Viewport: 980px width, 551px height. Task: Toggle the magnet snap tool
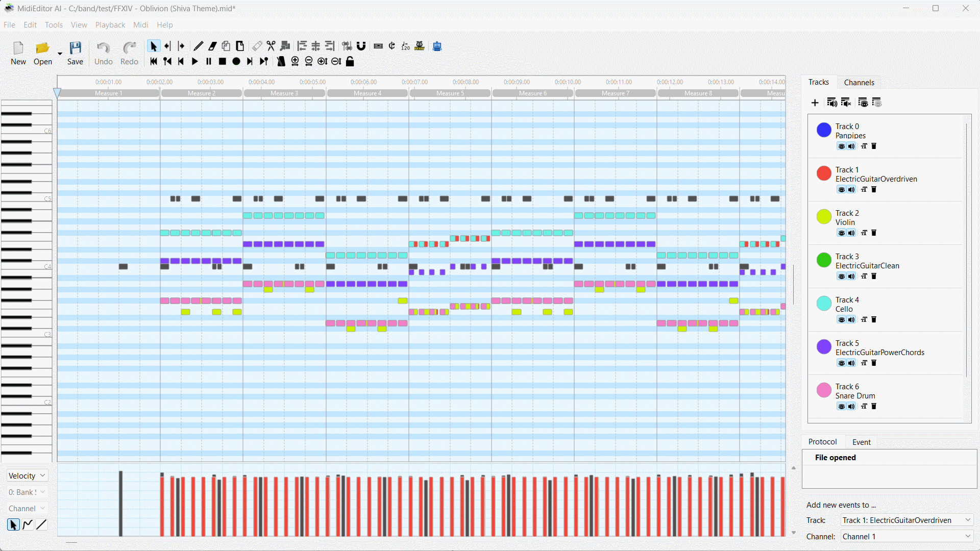(x=361, y=46)
